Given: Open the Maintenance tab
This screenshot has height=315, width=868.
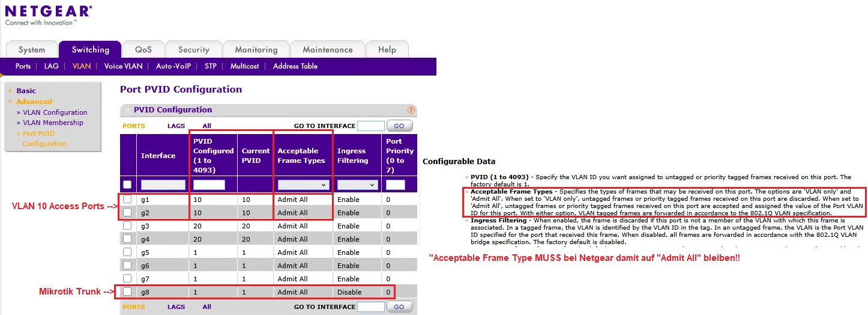Looking at the screenshot, I should click(x=328, y=50).
